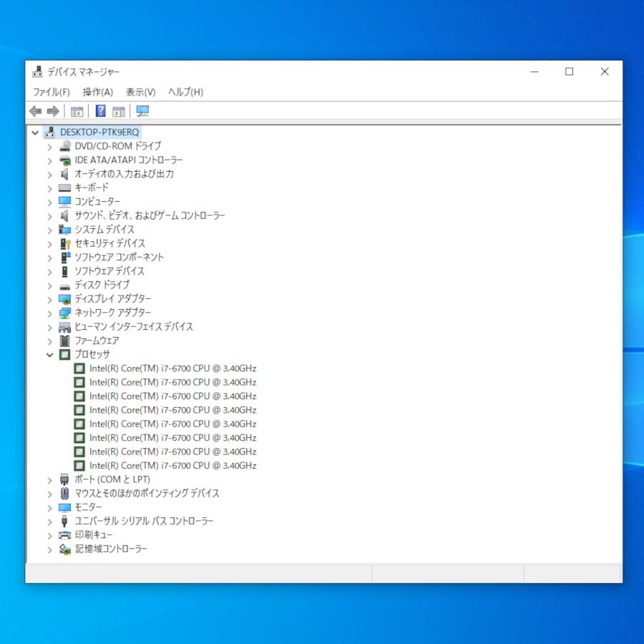Viewport: 644px width, 644px height.
Task: Click the 記憶域コントローラー icon
Action: (x=65, y=549)
